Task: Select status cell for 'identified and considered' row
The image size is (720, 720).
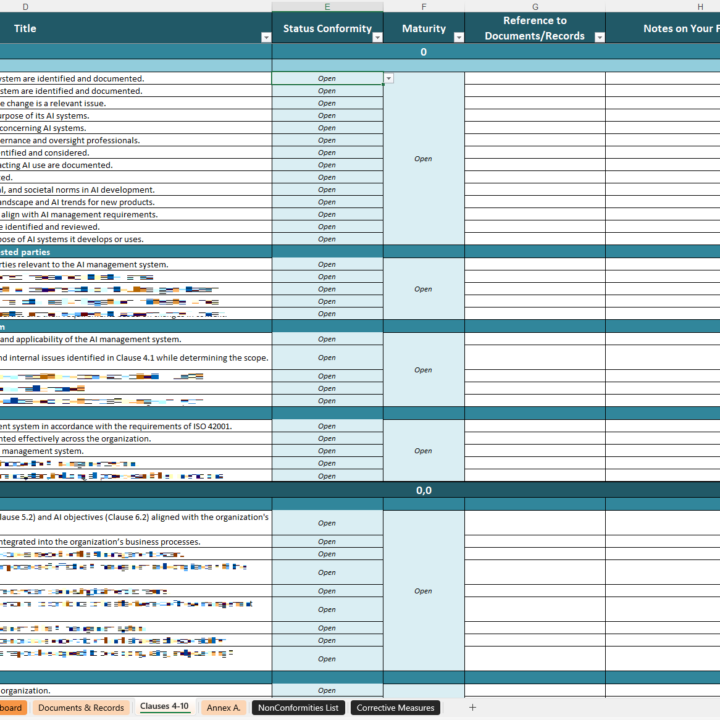Action: [327, 153]
